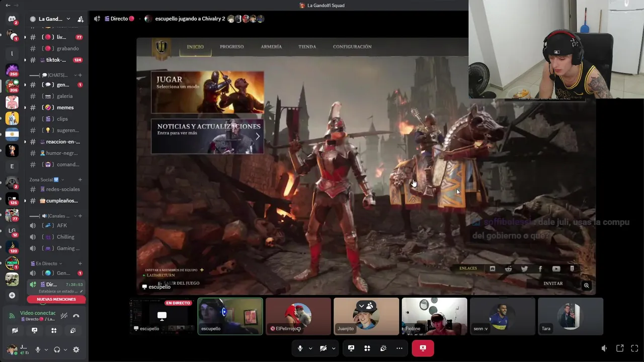Viewport: 644px width, 362px height.
Task: Edit the Establece un estado voice status
Action: pyautogui.click(x=60, y=291)
